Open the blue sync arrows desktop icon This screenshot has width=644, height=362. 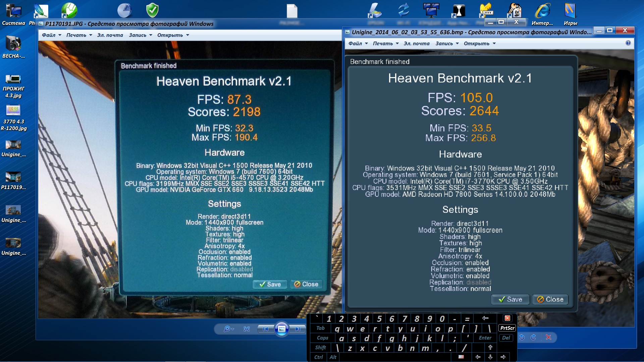[x=404, y=10]
